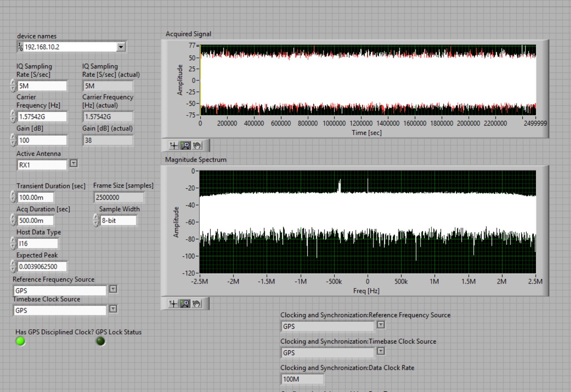Click the Active Antenna field showing RX1
The image size is (571, 392).
42,165
